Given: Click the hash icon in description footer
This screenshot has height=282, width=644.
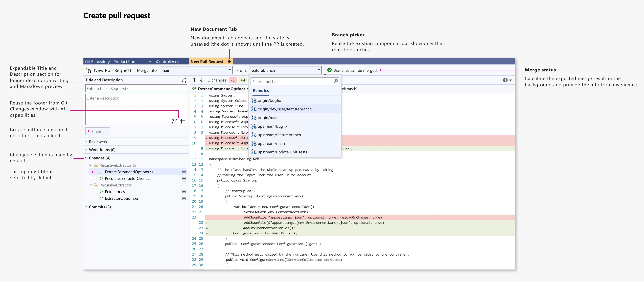Looking at the screenshot, I should (x=183, y=121).
